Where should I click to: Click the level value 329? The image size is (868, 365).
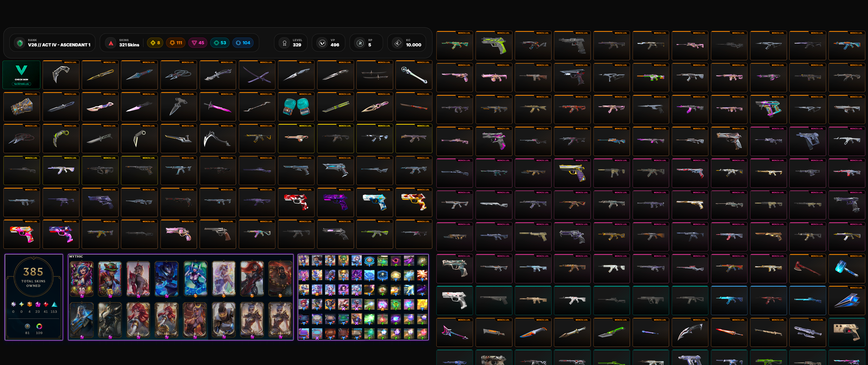pyautogui.click(x=297, y=45)
